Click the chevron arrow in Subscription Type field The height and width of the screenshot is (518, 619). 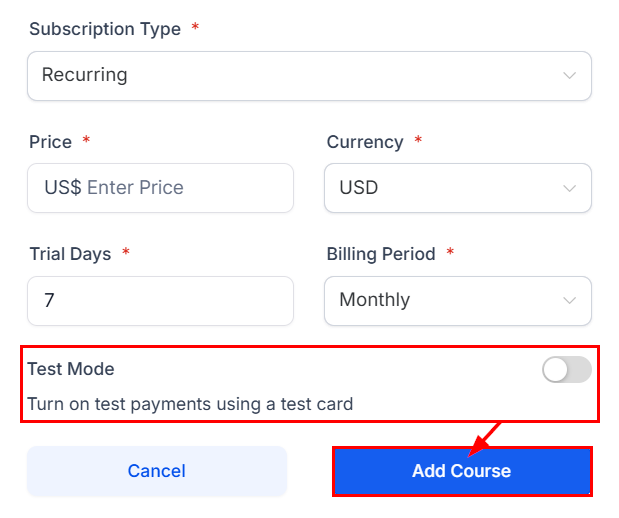click(569, 76)
